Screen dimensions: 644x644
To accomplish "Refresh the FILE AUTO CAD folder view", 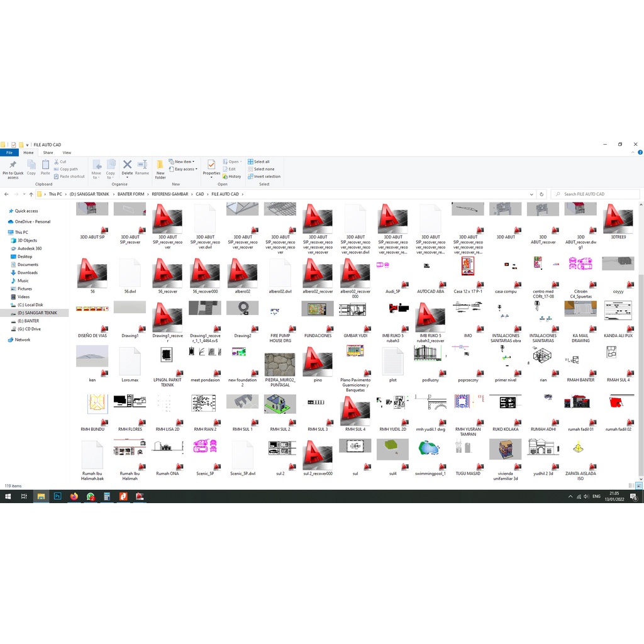I will [x=541, y=194].
